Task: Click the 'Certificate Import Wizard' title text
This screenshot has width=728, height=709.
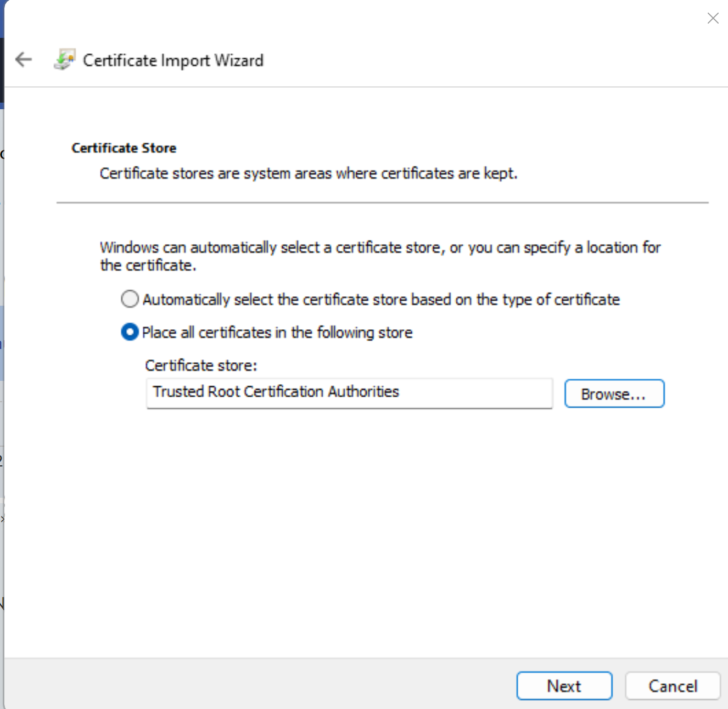Action: coord(173,60)
